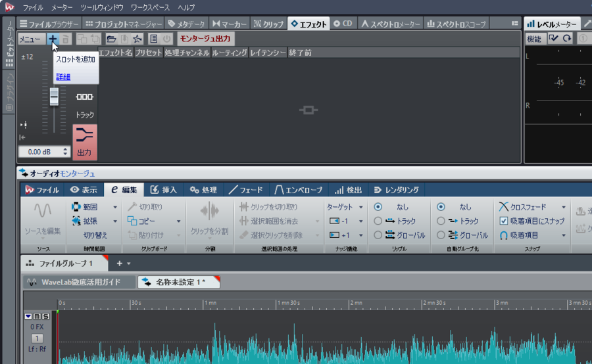Click the add slot plus icon
The image size is (592, 364).
click(x=53, y=39)
